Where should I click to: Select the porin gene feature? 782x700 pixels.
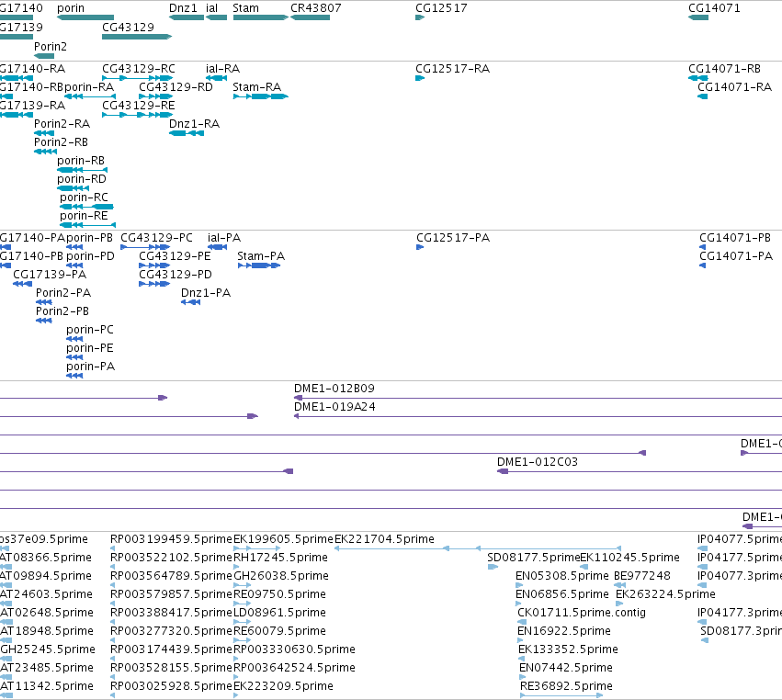tap(85, 17)
